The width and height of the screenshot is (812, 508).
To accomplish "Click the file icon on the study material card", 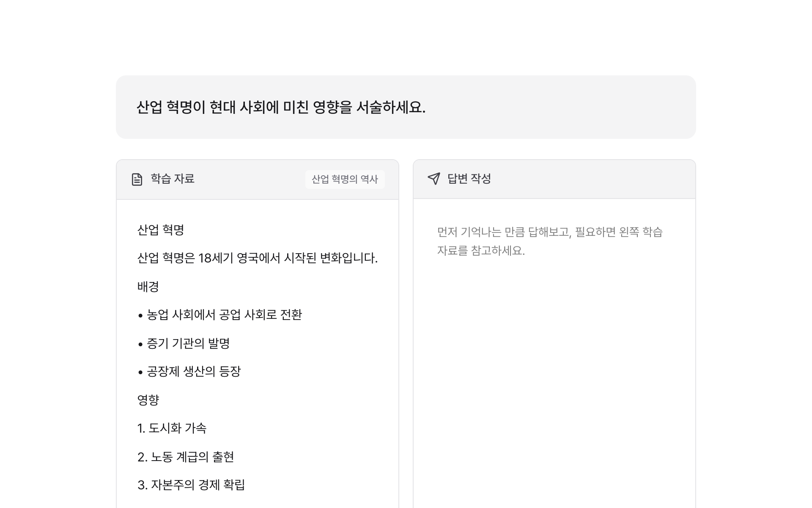I will coord(137,179).
